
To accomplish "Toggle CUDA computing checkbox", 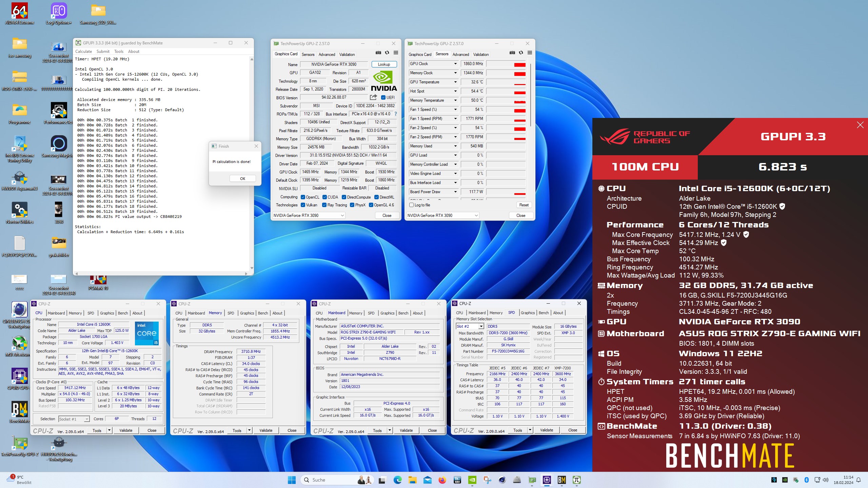I will click(x=324, y=197).
